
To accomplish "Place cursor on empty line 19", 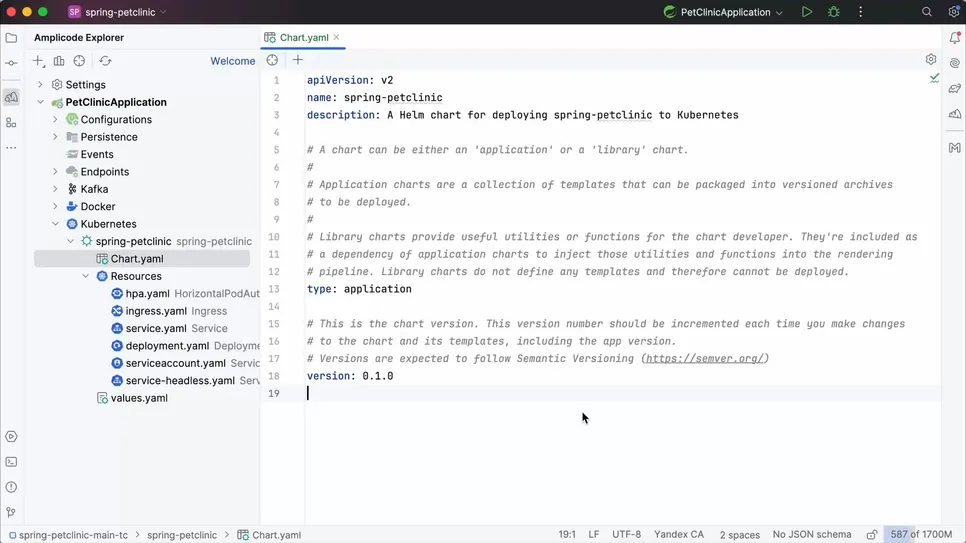I will click(622, 393).
